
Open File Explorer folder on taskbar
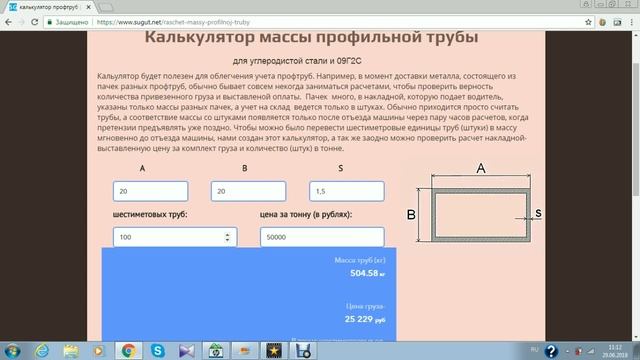pos(71,351)
